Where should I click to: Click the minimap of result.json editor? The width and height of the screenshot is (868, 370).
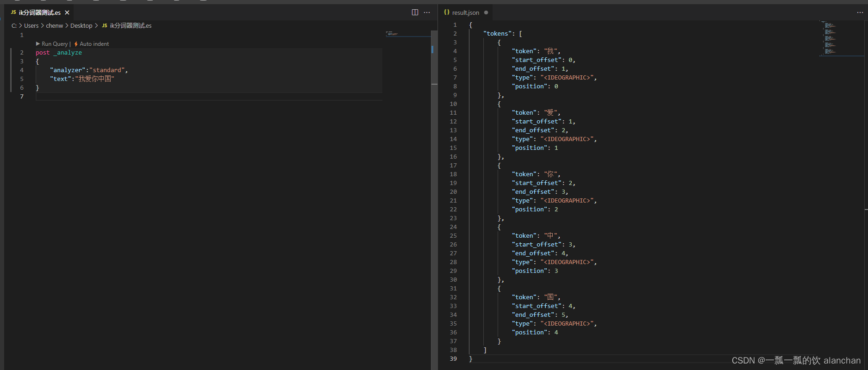pos(842,39)
